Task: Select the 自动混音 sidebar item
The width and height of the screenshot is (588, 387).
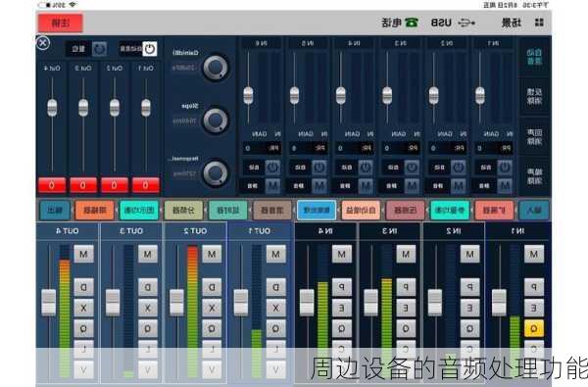Action: 534,57
